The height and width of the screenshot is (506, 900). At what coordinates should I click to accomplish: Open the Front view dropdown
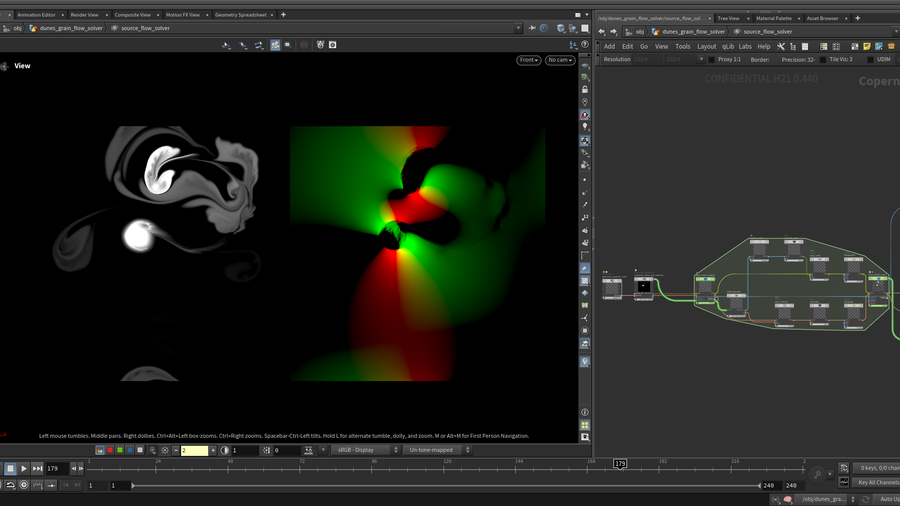[x=528, y=60]
